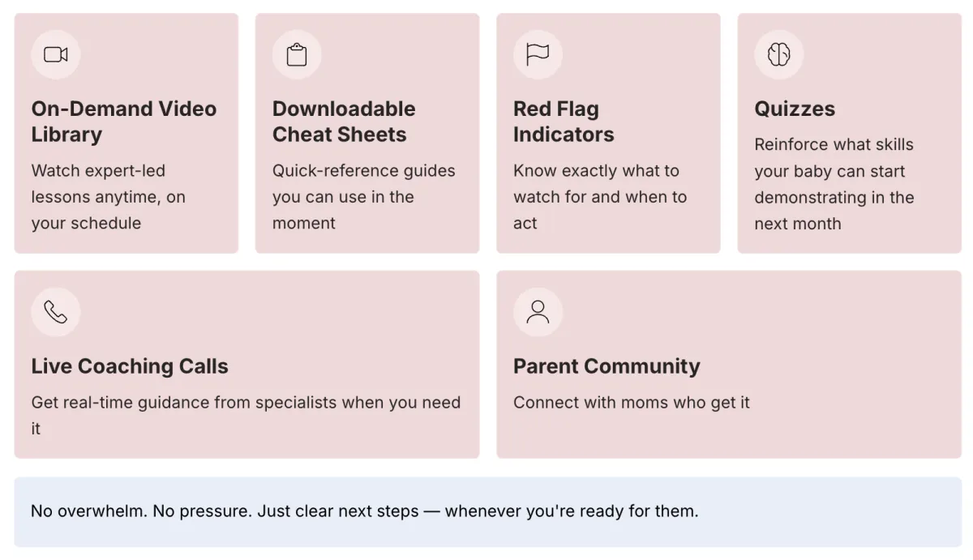Open the Quizzes heading
Image resolution: width=973 pixels, height=560 pixels.
coord(795,109)
